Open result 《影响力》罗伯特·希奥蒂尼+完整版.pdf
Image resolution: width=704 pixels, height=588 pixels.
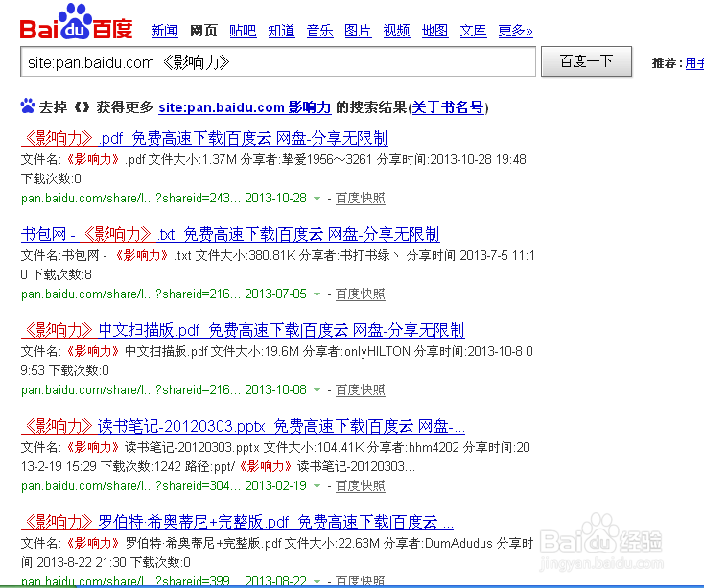[x=238, y=522]
